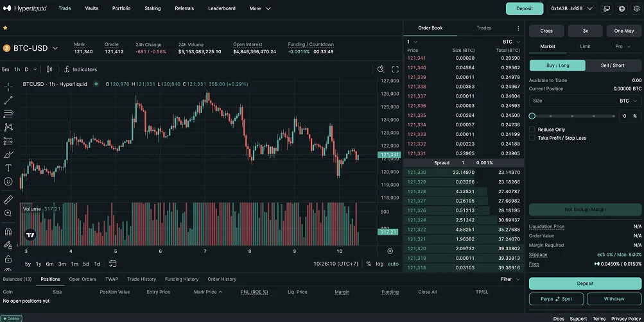The height and width of the screenshot is (322, 644).
Task: Open the top-right settings gear
Action: click(636, 8)
